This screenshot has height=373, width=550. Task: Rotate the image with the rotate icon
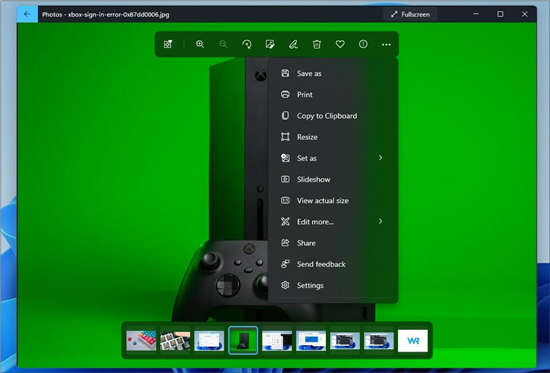point(247,44)
